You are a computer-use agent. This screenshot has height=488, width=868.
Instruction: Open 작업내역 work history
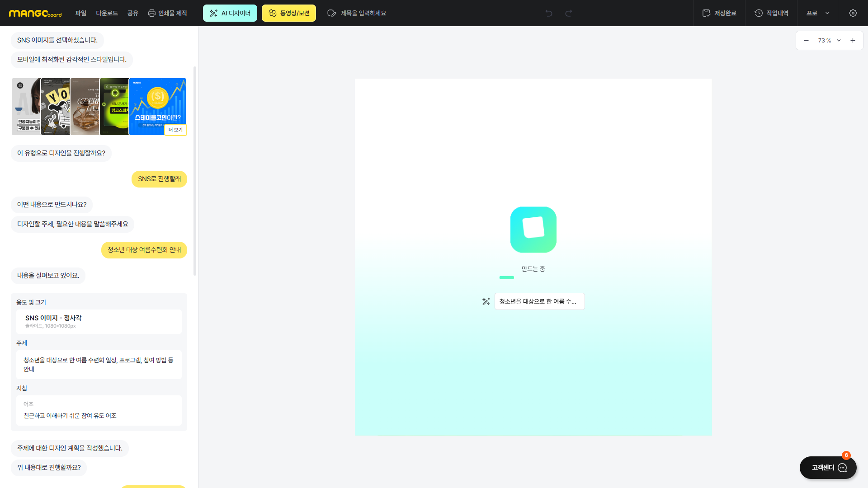click(771, 13)
